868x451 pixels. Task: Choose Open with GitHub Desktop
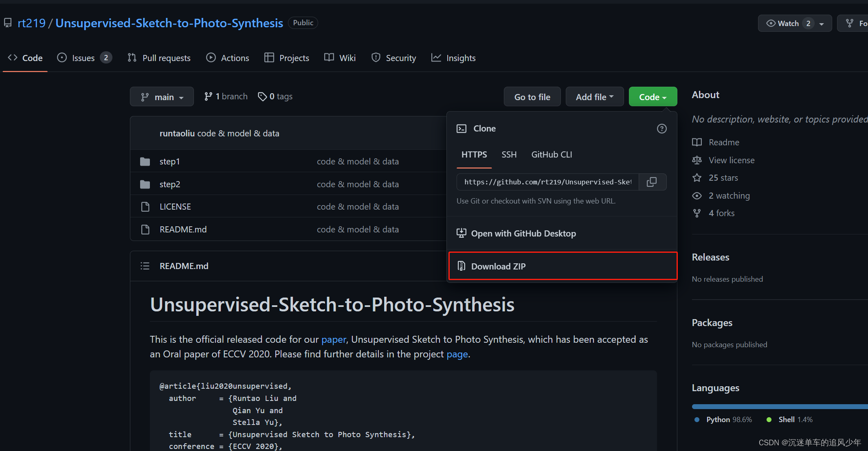(x=523, y=234)
